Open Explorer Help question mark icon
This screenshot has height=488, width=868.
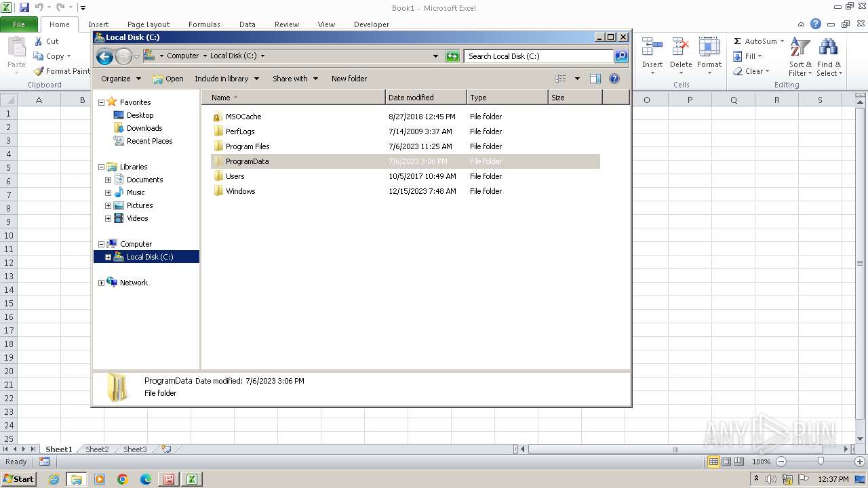click(614, 79)
